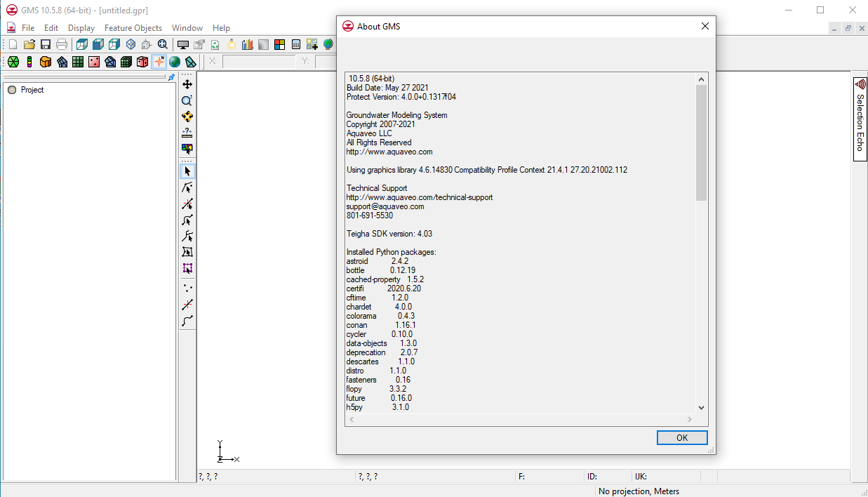Viewport: 868px width, 497px height.
Task: Select the Pan tool
Action: point(187,84)
